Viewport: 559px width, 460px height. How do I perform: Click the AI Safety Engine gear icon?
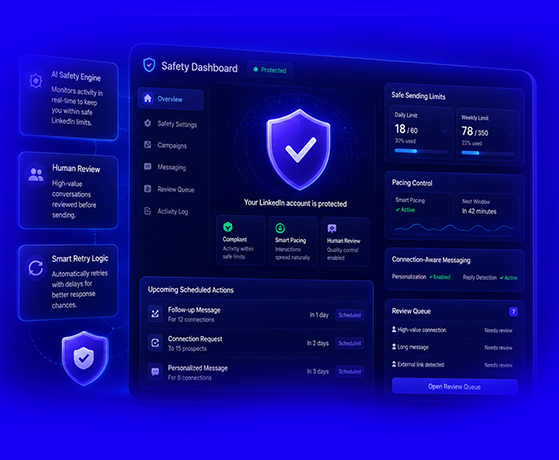click(36, 81)
